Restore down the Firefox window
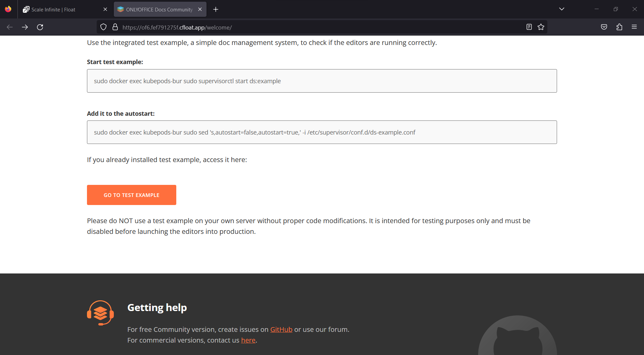The image size is (644, 355). 616,9
